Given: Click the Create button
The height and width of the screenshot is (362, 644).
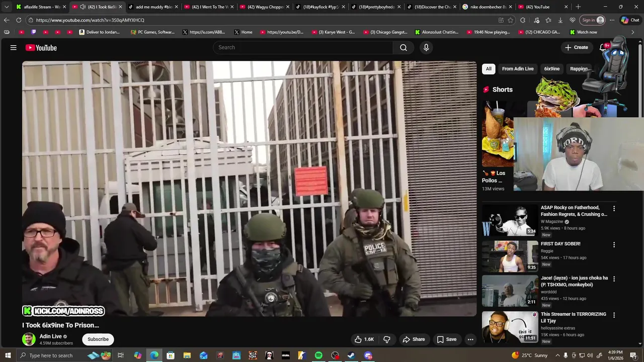Looking at the screenshot, I should click(576, 47).
